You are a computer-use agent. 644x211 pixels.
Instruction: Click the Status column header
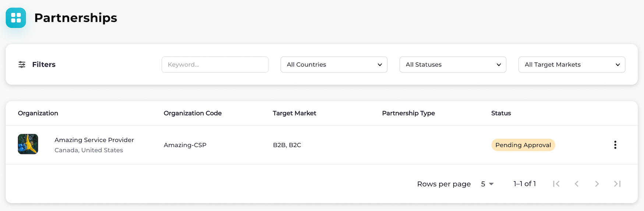(501, 113)
